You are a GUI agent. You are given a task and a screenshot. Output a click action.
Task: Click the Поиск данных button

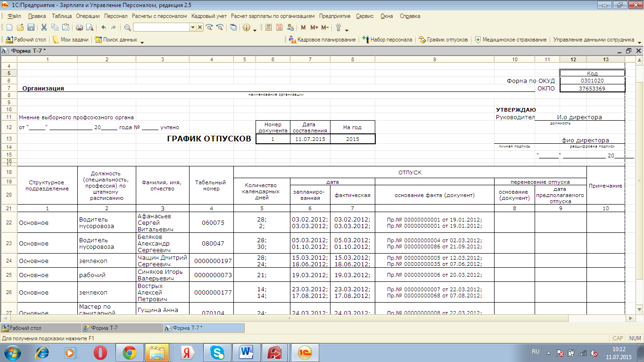tap(116, 40)
